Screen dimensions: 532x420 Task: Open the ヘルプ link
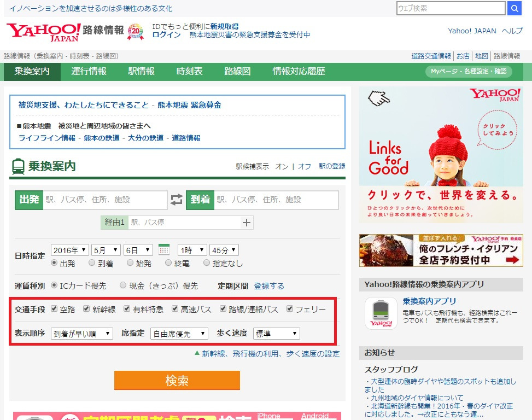point(512,31)
